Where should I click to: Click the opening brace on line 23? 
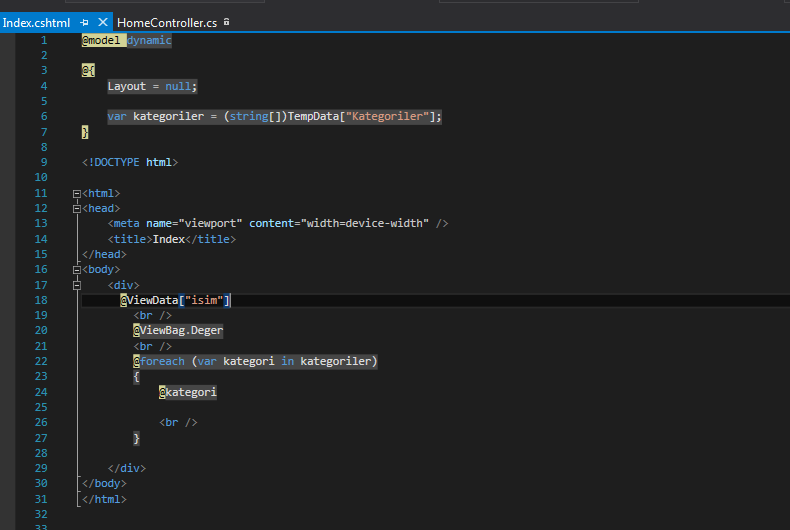[136, 376]
